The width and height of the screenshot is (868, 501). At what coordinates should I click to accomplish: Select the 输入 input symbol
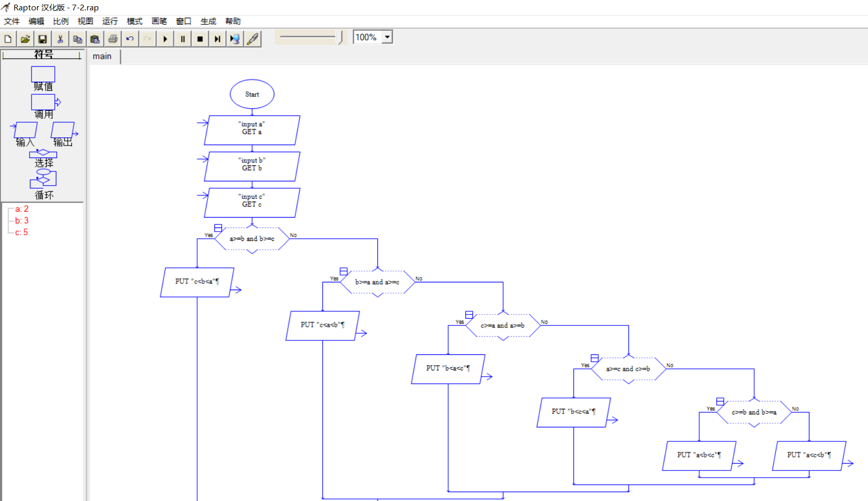24,134
